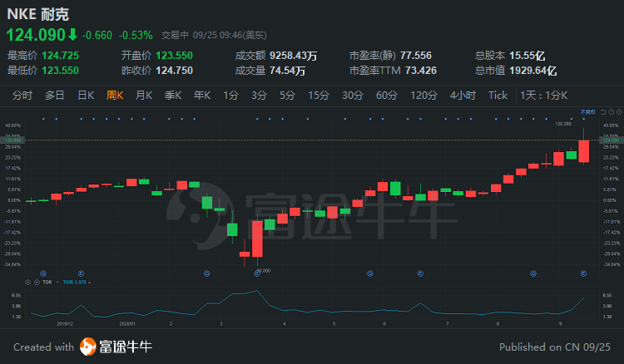Viewport: 624px width, 364px height.
Task: Select the 季K tab
Action: point(173,96)
